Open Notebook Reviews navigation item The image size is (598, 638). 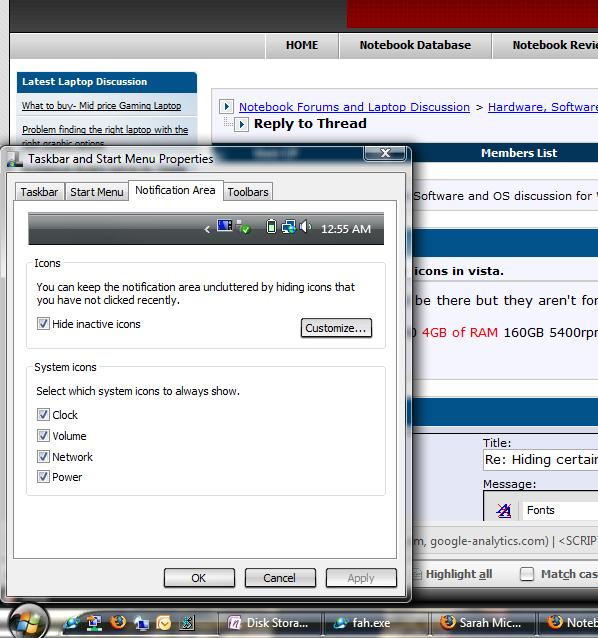pyautogui.click(x=547, y=45)
